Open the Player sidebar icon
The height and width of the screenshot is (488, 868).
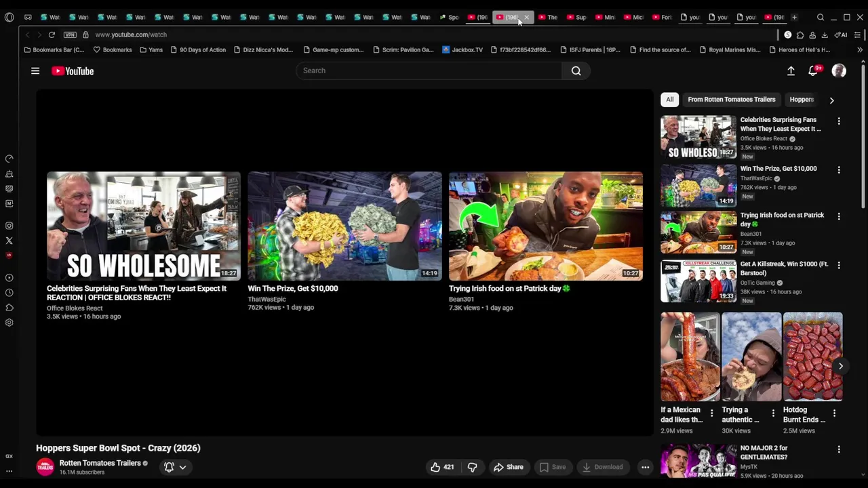[9, 278]
